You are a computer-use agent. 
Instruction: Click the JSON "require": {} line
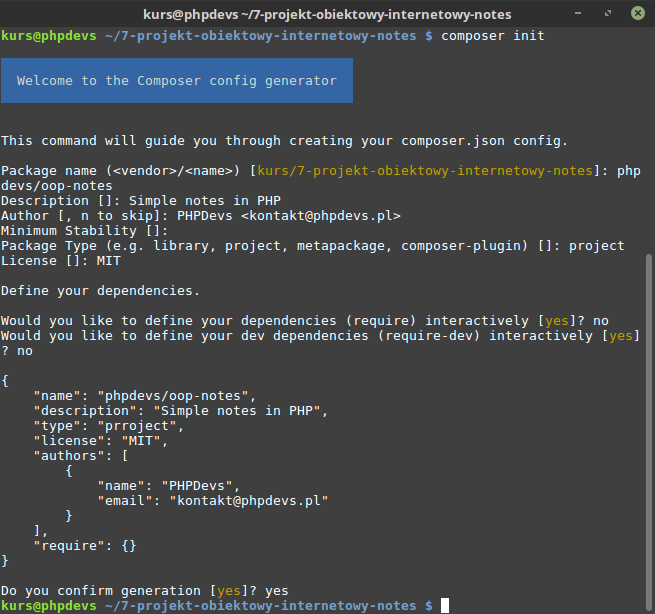pos(85,546)
